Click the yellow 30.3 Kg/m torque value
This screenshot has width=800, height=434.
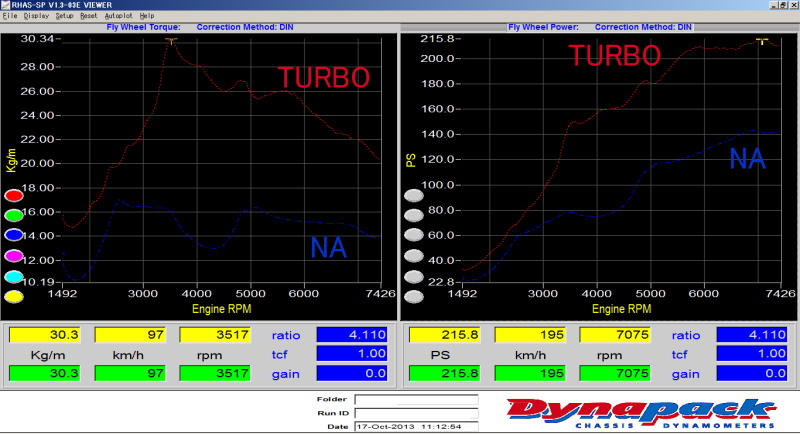tap(45, 335)
